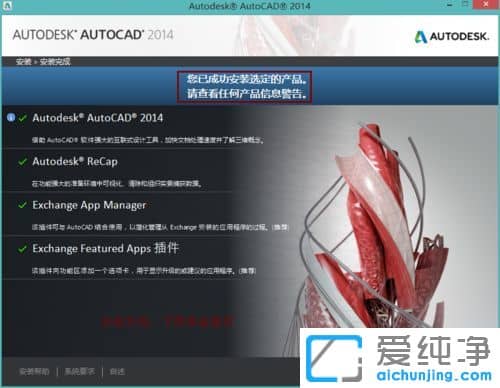The width and height of the screenshot is (500, 388).
Task: Select the Autodesk AutoCAD 2014 product title
Action: pos(98,118)
